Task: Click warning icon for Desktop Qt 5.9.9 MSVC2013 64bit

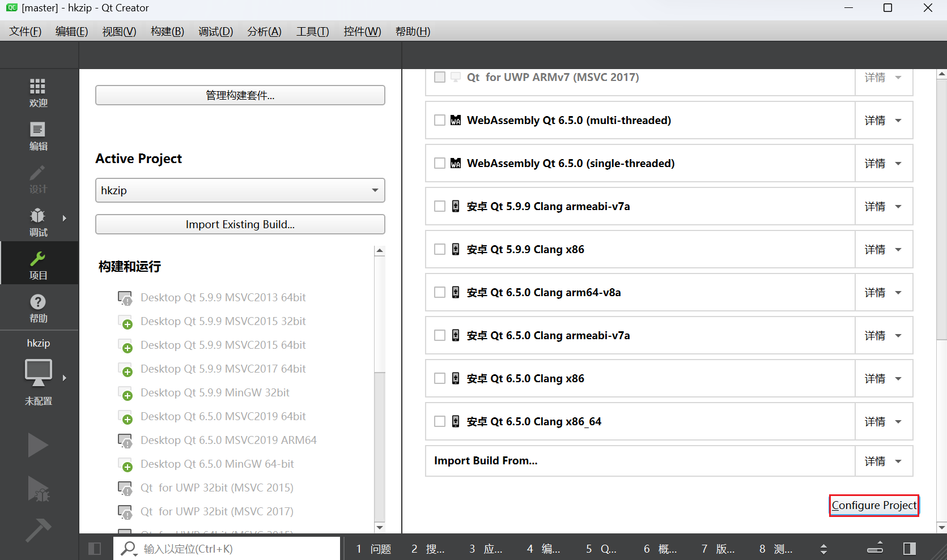Action: (x=125, y=298)
